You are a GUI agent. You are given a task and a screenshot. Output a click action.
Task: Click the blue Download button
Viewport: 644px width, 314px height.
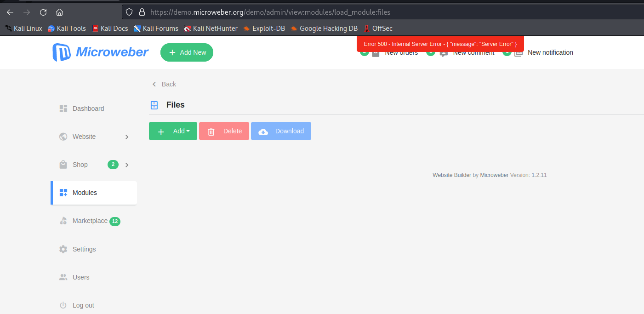(281, 131)
